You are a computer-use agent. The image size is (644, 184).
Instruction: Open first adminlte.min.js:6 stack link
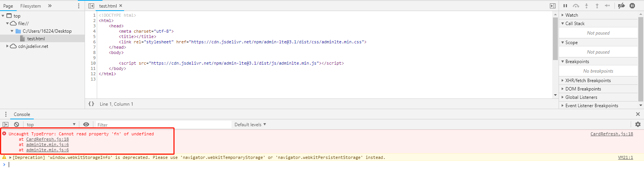(47, 145)
